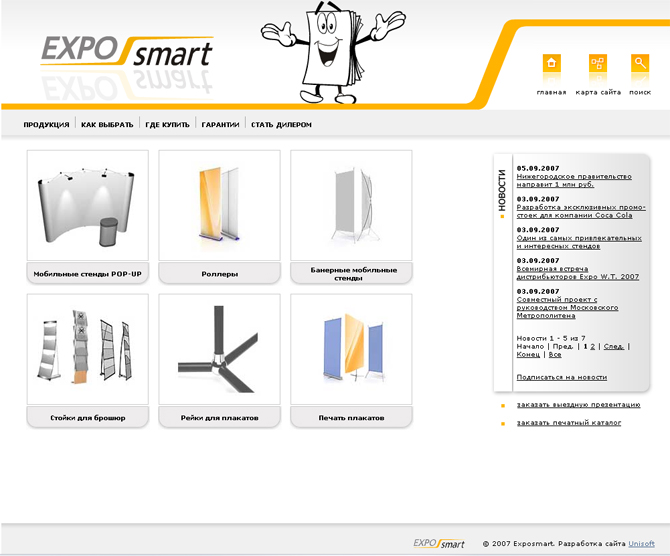
Task: Open the ПРОДУКЦИЯ menu item
Action: (46, 125)
